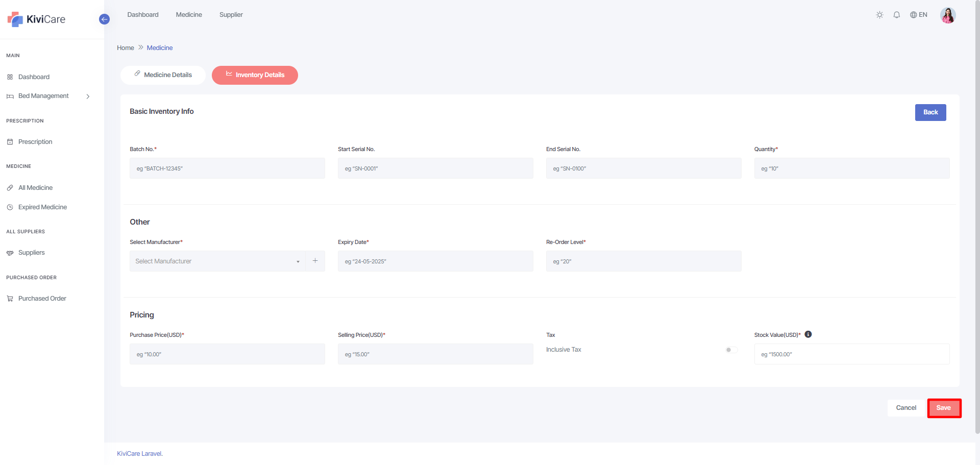980x465 pixels.
Task: Click the Stock Value info icon
Action: coord(808,334)
